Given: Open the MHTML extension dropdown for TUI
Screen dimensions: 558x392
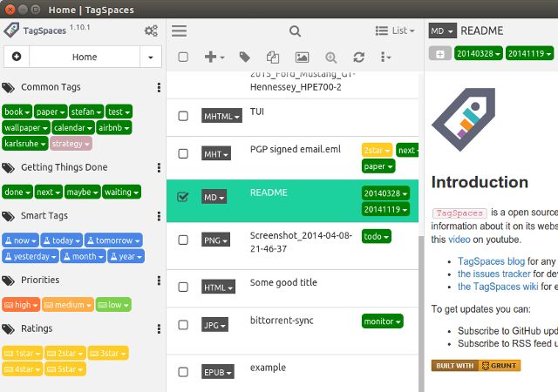Looking at the screenshot, I should pos(221,116).
